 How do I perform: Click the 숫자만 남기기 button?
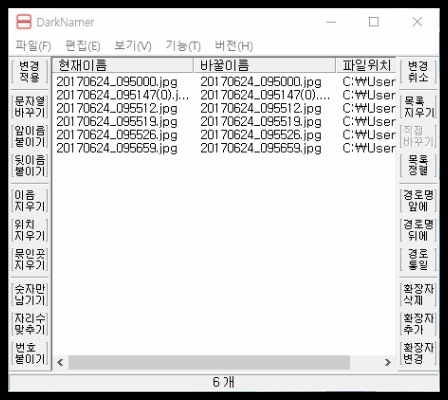29,294
